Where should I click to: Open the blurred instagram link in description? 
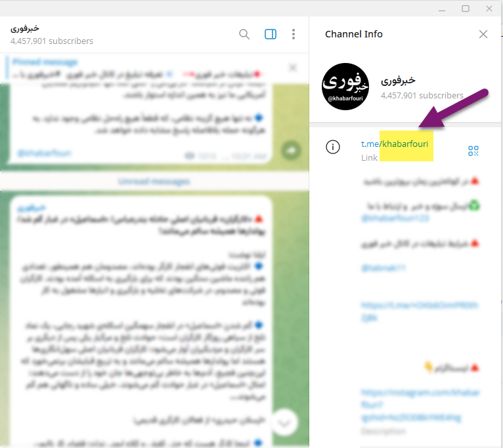pos(420,405)
